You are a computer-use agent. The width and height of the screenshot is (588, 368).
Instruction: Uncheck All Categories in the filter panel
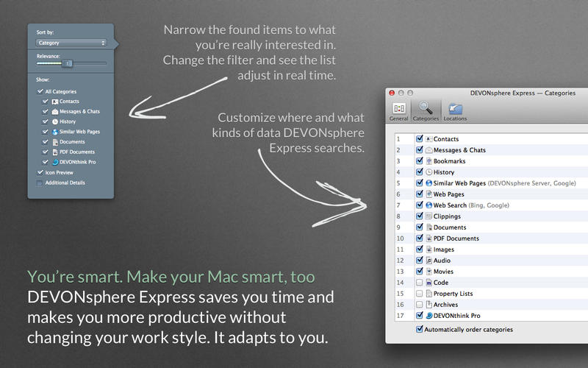[40, 91]
